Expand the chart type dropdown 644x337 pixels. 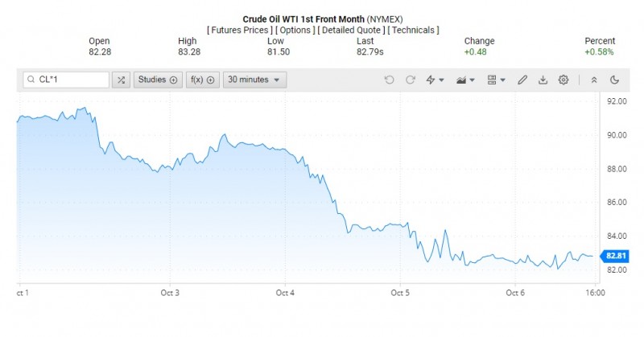[x=465, y=80]
